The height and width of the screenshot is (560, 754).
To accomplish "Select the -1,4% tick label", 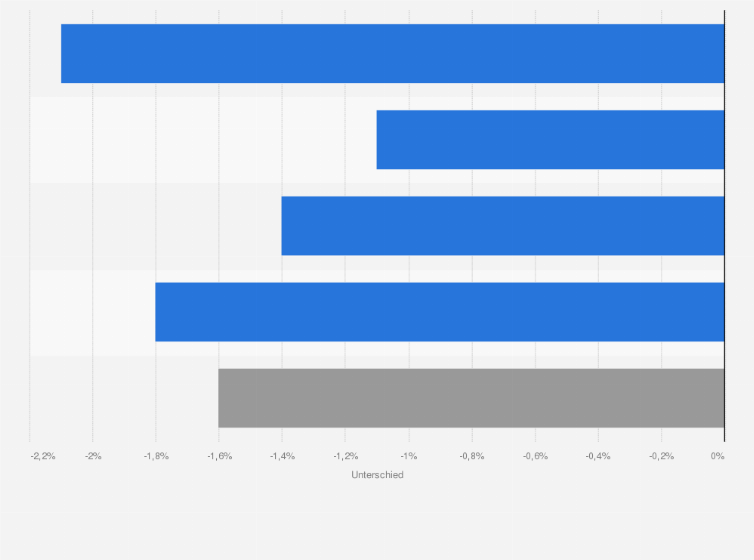I will 282,456.
